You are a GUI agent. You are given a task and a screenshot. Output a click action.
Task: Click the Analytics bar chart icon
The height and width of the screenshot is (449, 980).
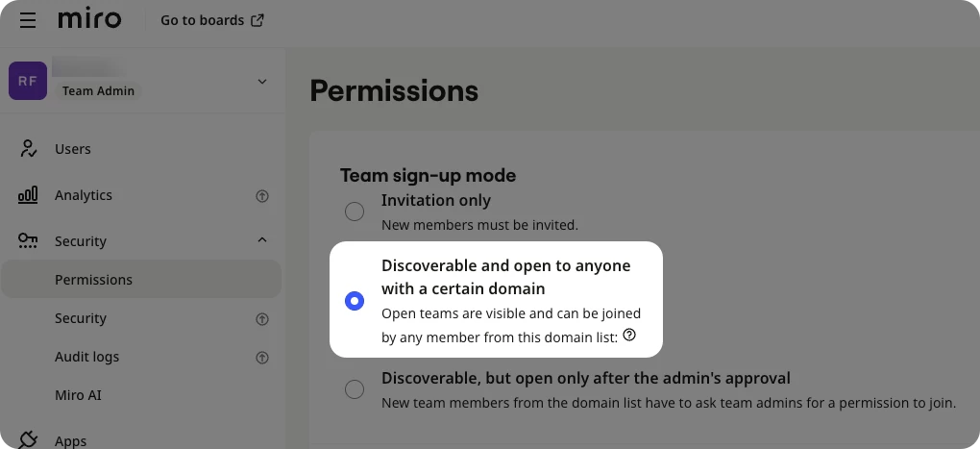click(28, 195)
